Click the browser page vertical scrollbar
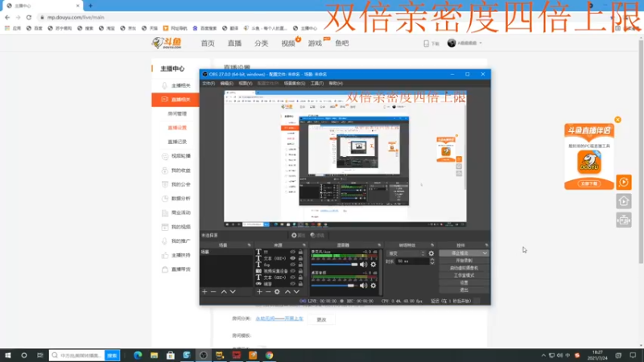This screenshot has width=644, height=362. pos(641,152)
